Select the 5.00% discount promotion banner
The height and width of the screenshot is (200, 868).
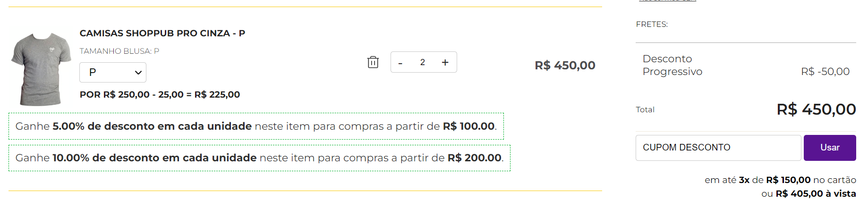(x=256, y=126)
